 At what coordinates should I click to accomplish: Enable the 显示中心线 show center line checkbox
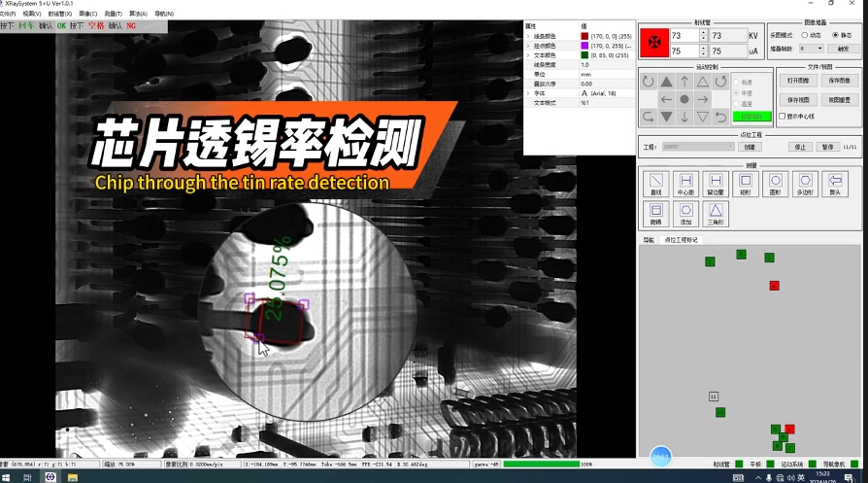point(783,116)
